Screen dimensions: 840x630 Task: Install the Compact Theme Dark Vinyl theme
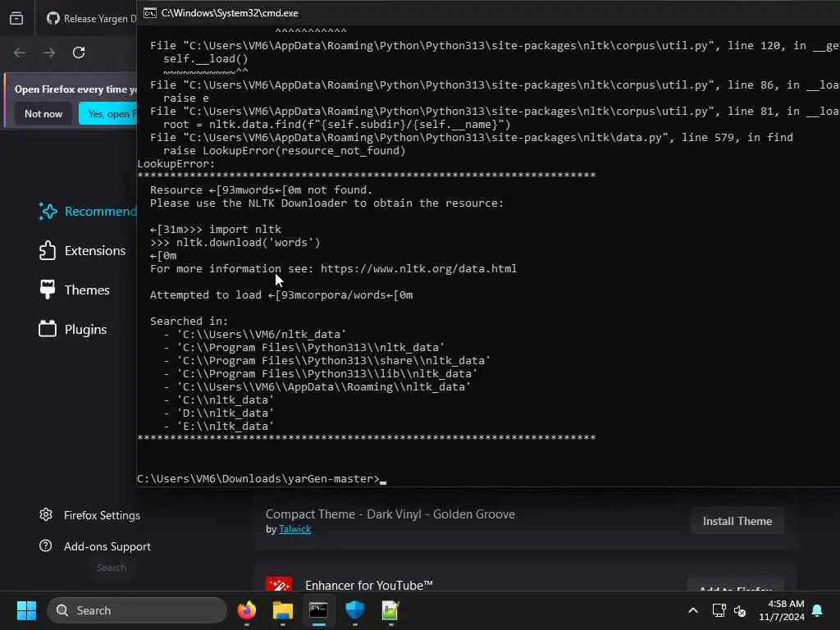coord(737,521)
